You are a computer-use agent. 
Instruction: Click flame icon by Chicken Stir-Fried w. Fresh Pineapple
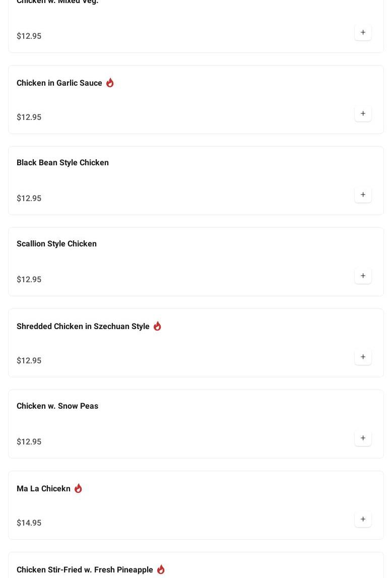(x=161, y=569)
